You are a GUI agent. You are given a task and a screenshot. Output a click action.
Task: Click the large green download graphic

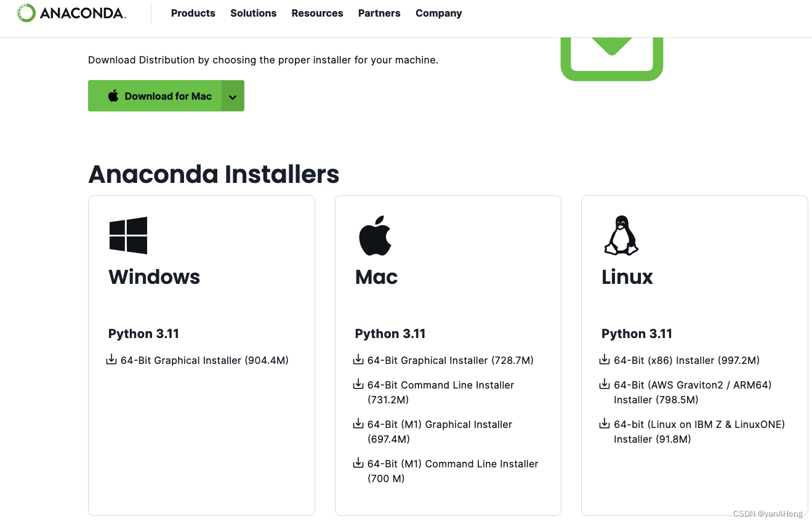point(612,59)
